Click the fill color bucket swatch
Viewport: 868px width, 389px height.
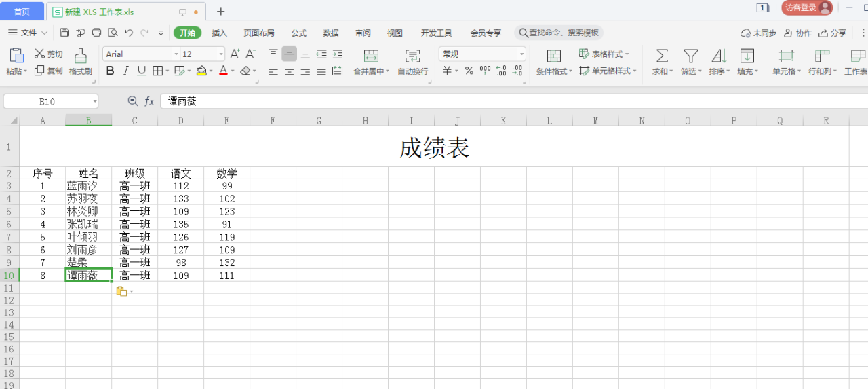click(x=201, y=71)
